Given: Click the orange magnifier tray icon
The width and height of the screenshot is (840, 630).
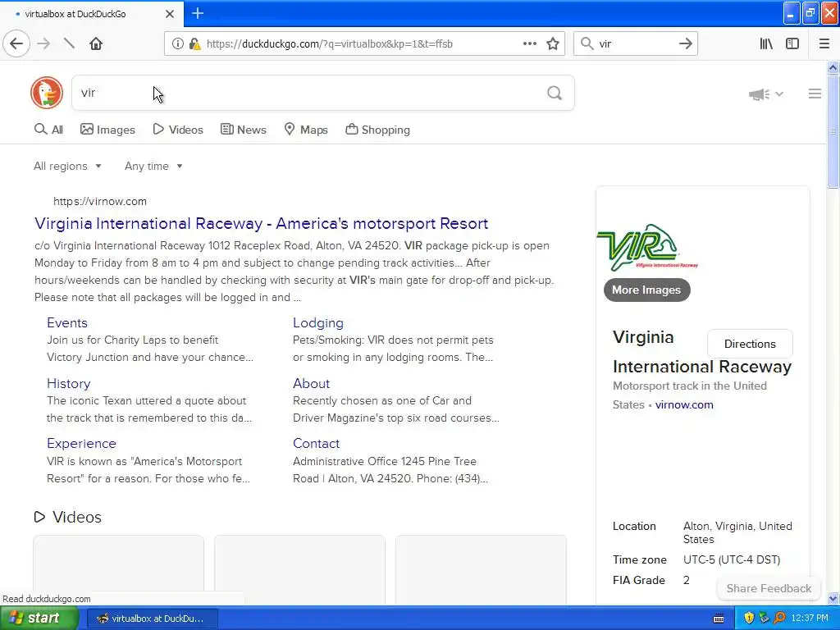Looking at the screenshot, I should click(x=779, y=619).
